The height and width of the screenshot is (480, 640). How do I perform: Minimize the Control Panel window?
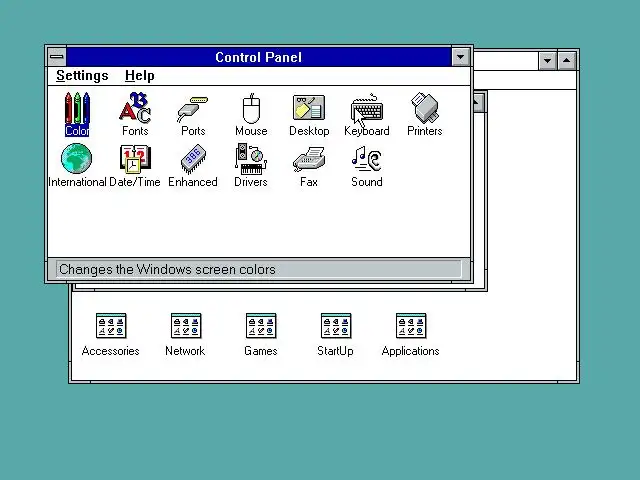[460, 57]
